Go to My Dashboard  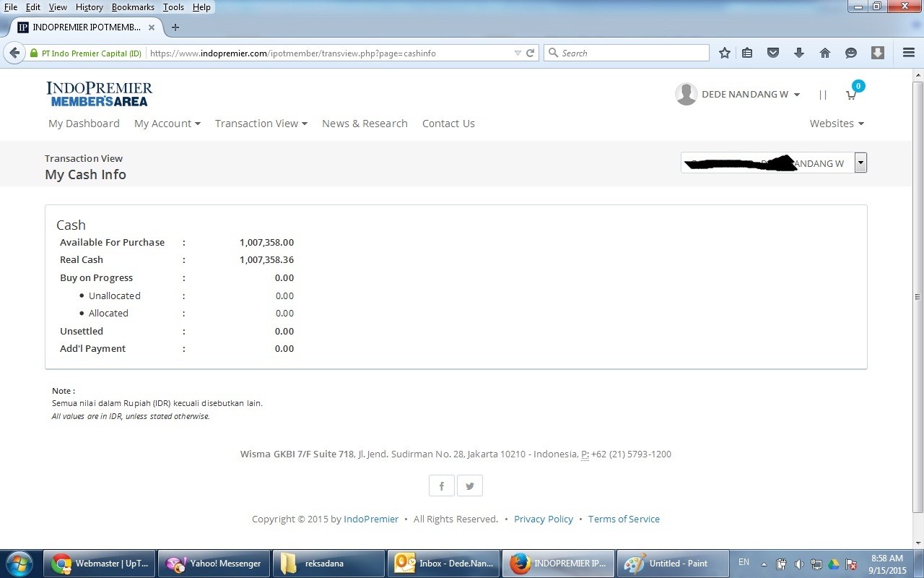point(84,124)
